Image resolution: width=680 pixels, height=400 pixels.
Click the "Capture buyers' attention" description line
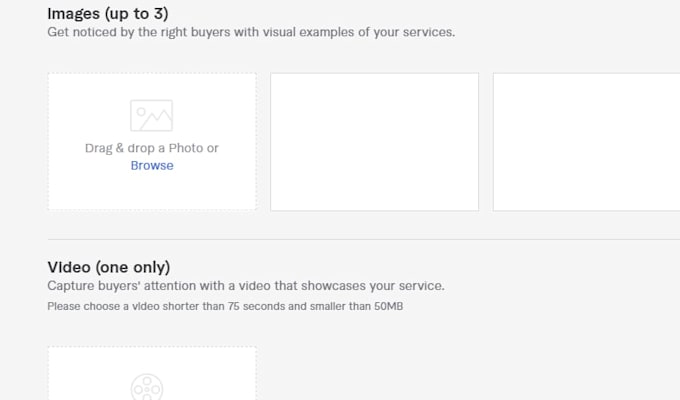coord(246,286)
